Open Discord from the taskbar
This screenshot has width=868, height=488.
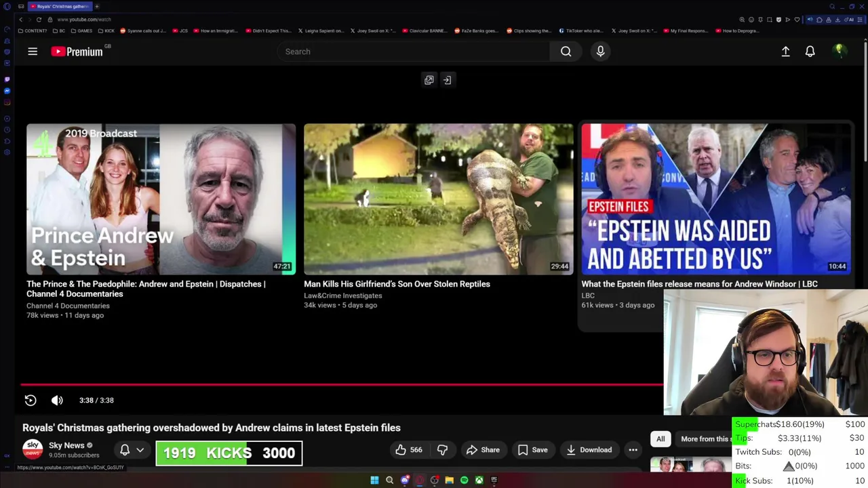click(x=405, y=481)
